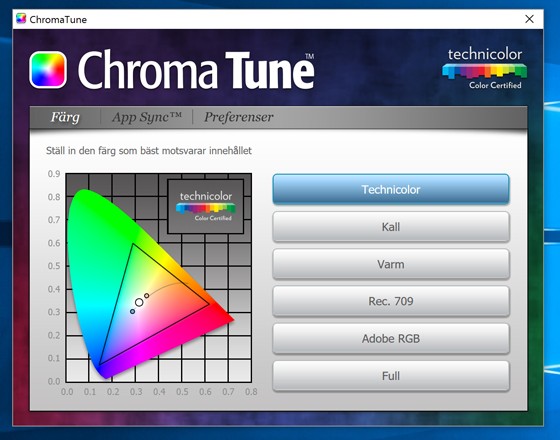Select the small blue cool point marker
This screenshot has height=440, width=560.
(x=132, y=311)
